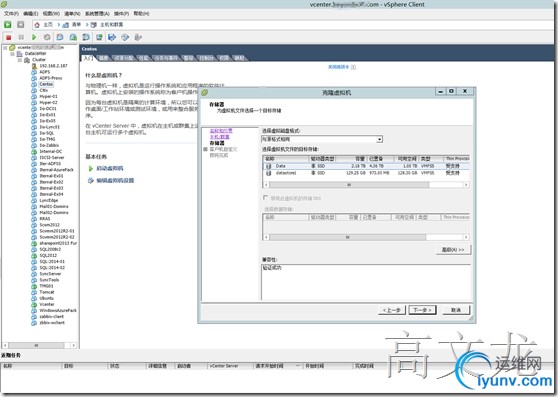The height and width of the screenshot is (397, 558).
Task: Click the blue Migrate arrow toolbar icon
Action: 112,37
